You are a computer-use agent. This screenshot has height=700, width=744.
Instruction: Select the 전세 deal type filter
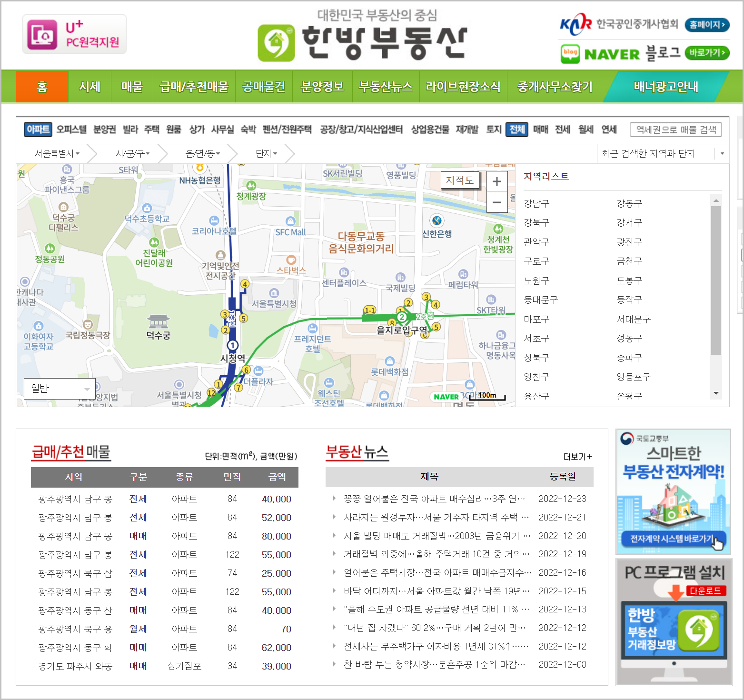coord(563,129)
